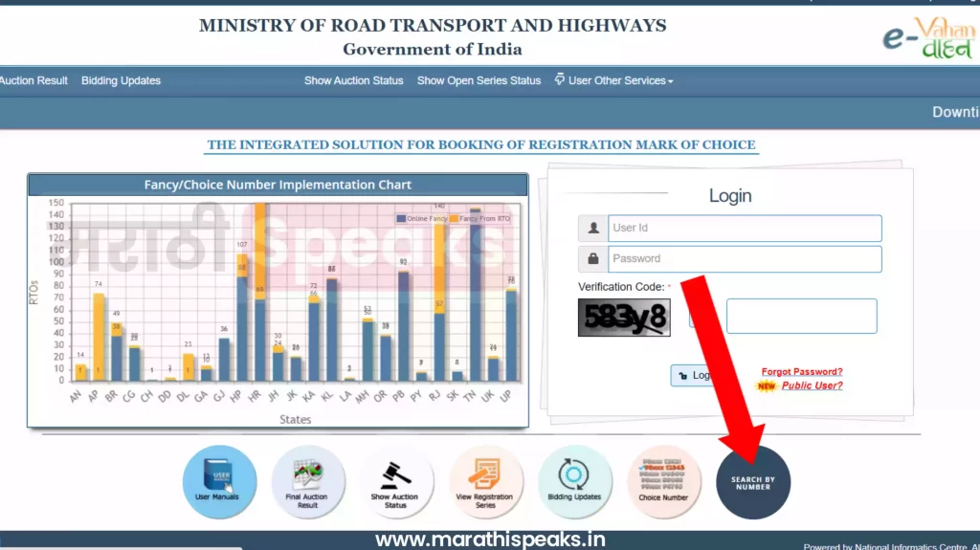The height and width of the screenshot is (550, 980).
Task: Open Show Open Series Status menu item
Action: pos(479,80)
